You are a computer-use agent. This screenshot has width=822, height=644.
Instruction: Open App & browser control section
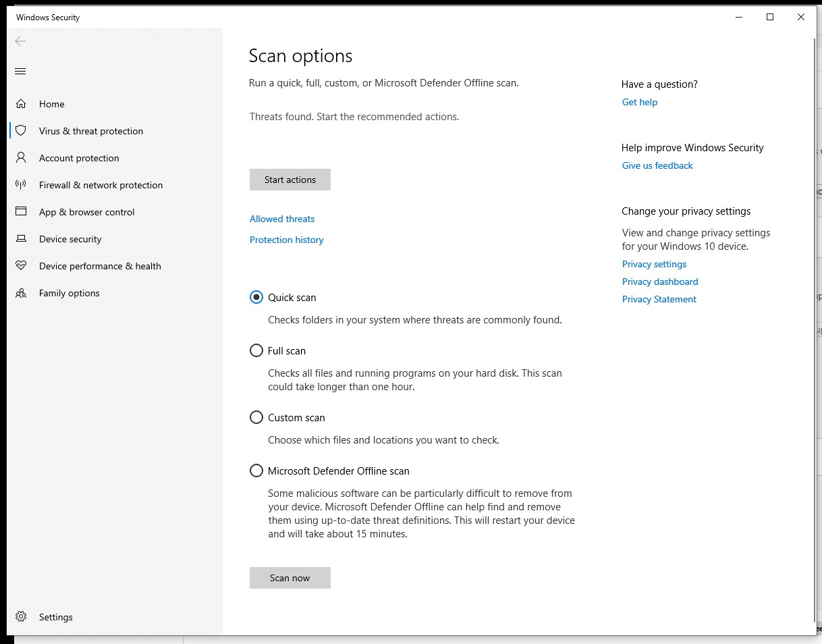(x=116, y=212)
